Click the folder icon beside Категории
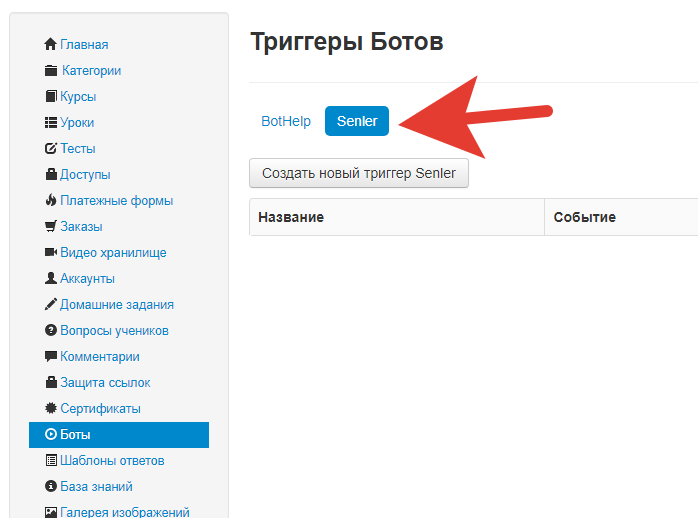 pos(51,71)
